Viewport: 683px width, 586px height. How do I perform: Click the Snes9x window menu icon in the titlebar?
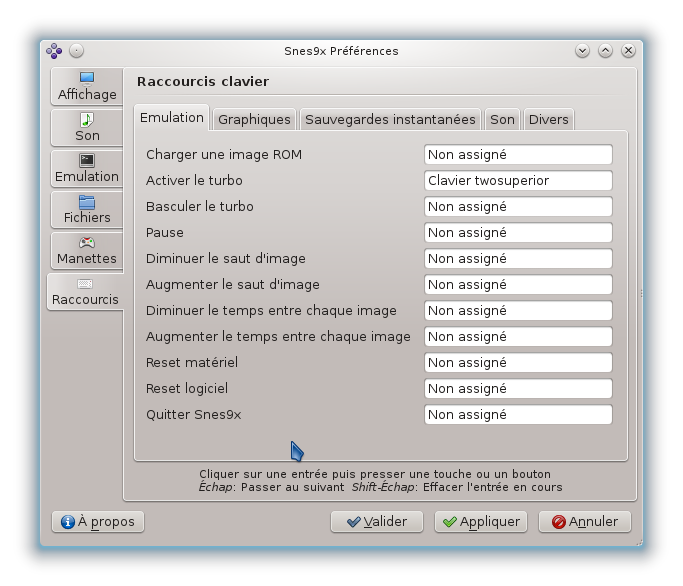pyautogui.click(x=54, y=51)
